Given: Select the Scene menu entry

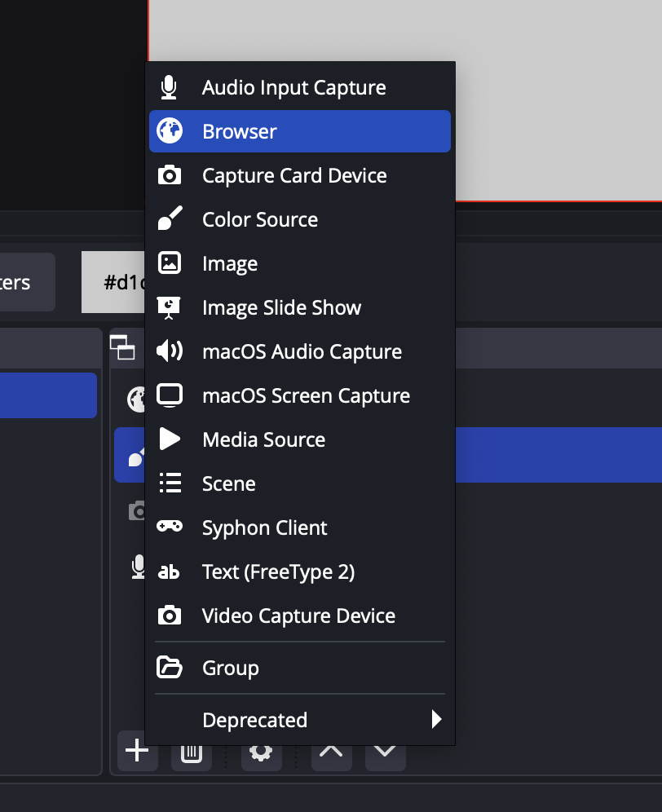Looking at the screenshot, I should [229, 483].
